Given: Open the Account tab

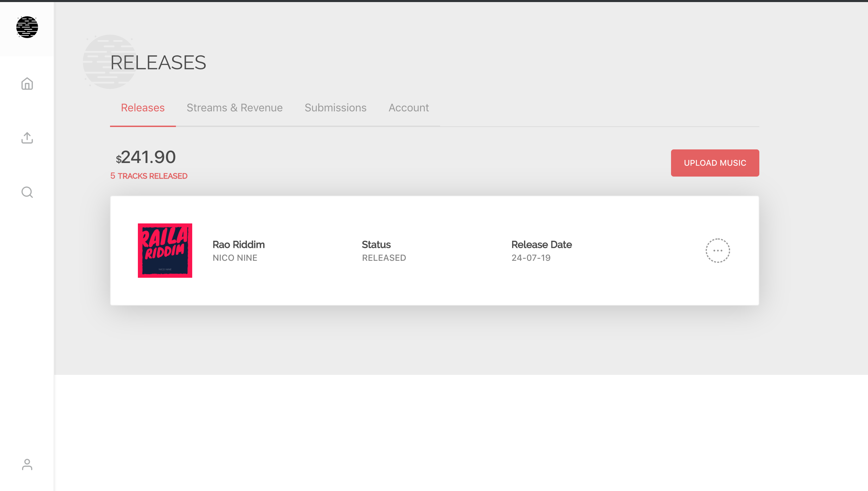Looking at the screenshot, I should pyautogui.click(x=409, y=108).
